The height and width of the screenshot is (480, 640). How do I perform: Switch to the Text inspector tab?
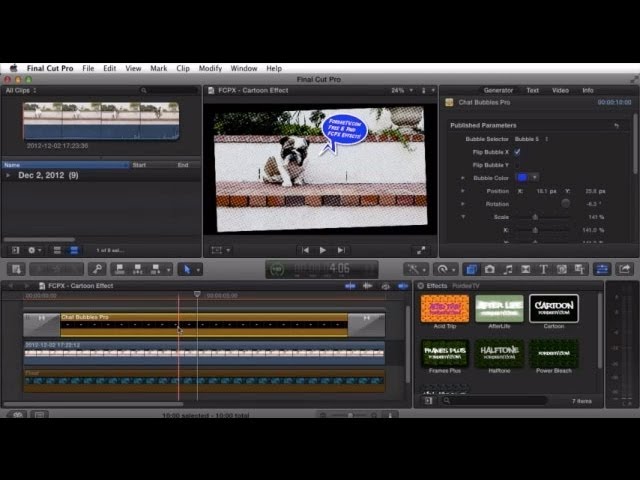[x=532, y=90]
